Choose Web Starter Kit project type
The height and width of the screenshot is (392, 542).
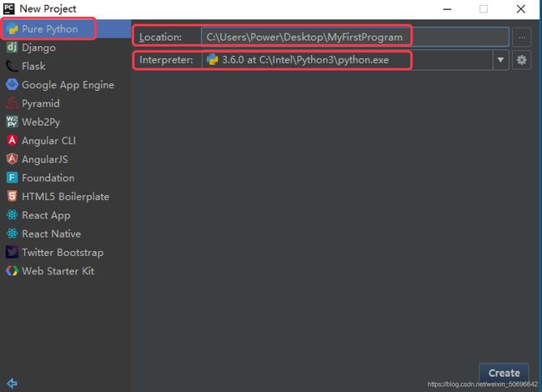(x=66, y=271)
